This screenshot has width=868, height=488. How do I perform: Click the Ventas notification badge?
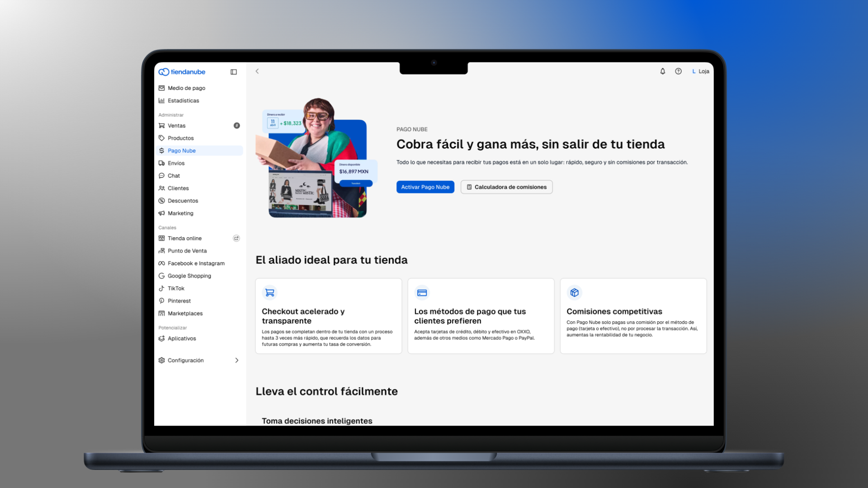pyautogui.click(x=236, y=126)
